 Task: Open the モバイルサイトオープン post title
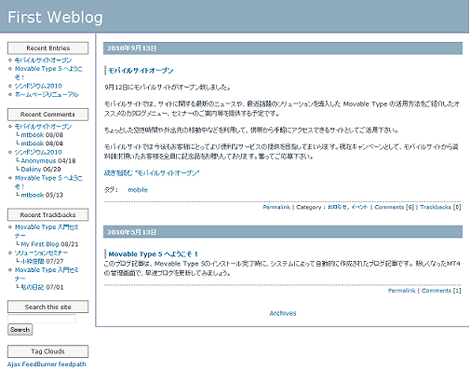pyautogui.click(x=141, y=71)
